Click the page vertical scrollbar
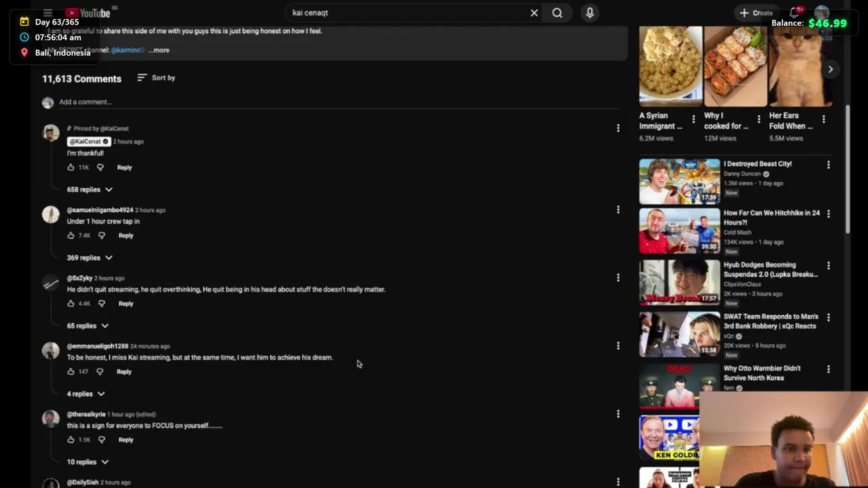This screenshot has width=868, height=488. coord(848,169)
